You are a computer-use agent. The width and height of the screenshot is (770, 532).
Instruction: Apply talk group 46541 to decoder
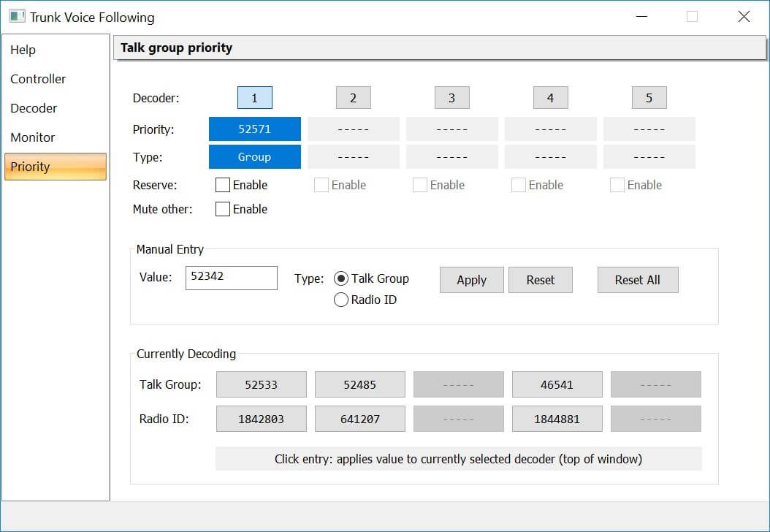coord(557,384)
